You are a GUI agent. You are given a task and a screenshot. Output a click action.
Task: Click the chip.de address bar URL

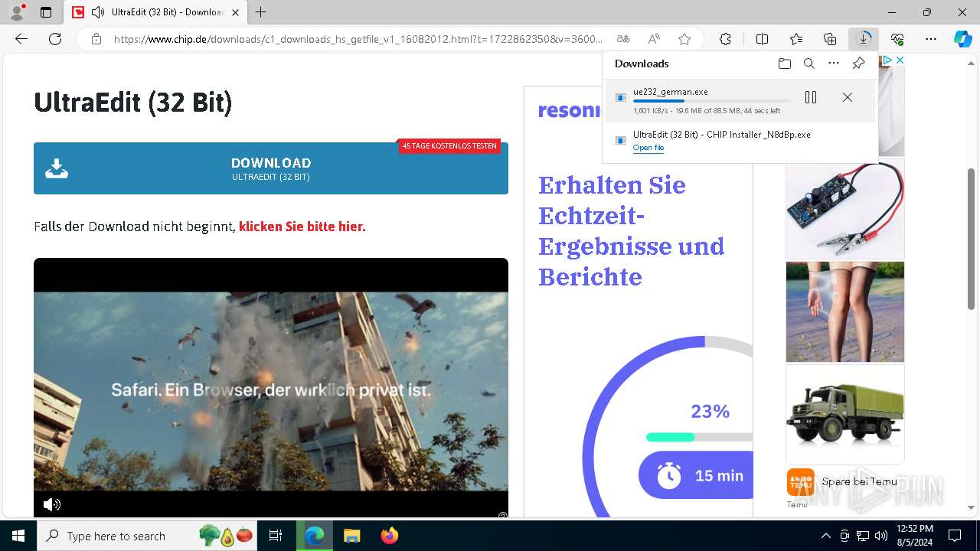click(358, 39)
